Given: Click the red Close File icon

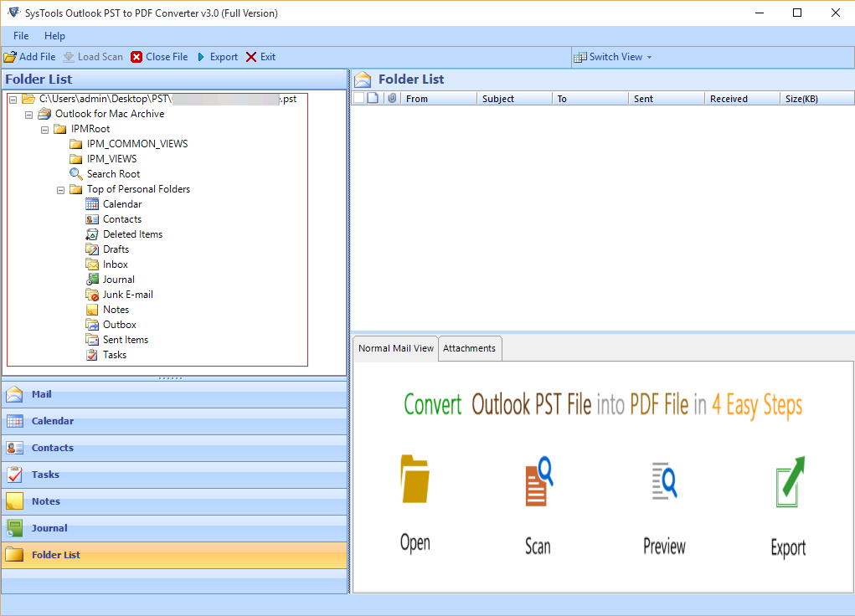Looking at the screenshot, I should [x=136, y=57].
